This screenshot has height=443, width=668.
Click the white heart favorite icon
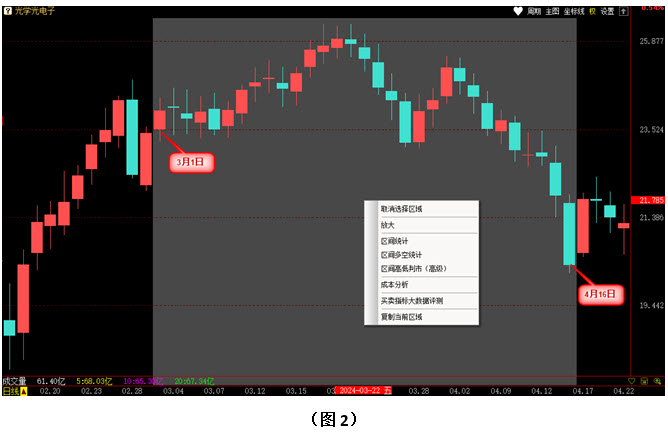pyautogui.click(x=518, y=11)
